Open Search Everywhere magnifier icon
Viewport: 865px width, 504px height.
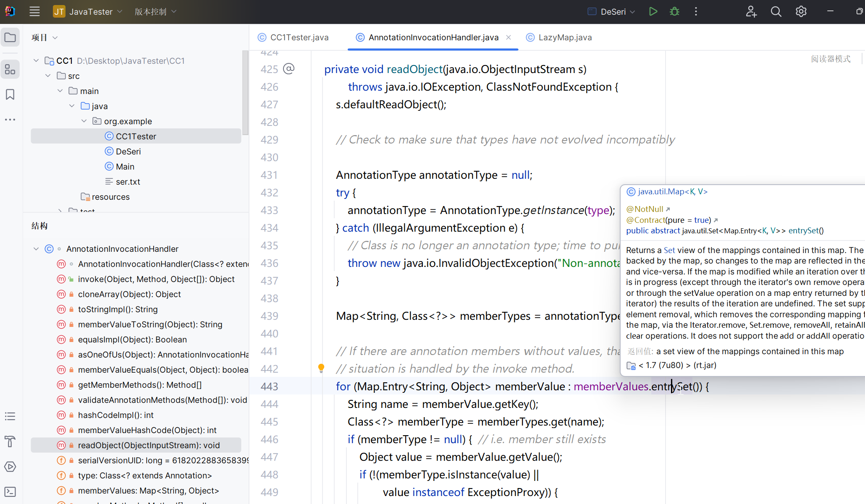pyautogui.click(x=776, y=12)
